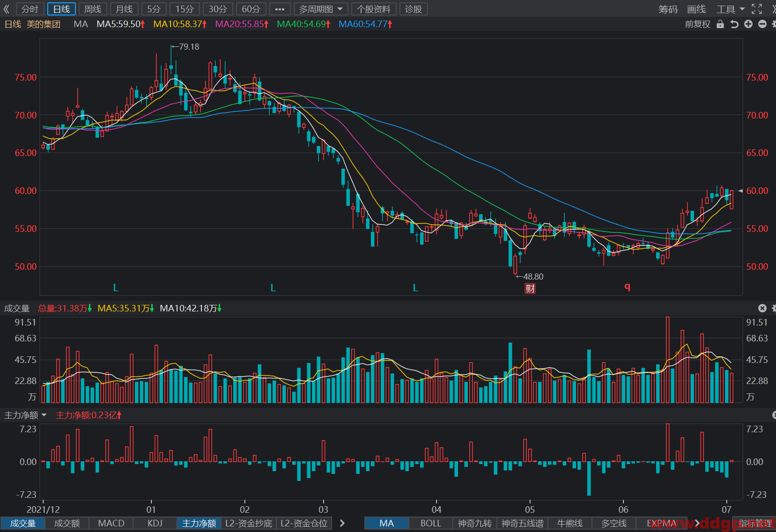Image resolution: width=776 pixels, height=532 pixels.
Task: Select the 分时 intraday view
Action: pos(30,9)
